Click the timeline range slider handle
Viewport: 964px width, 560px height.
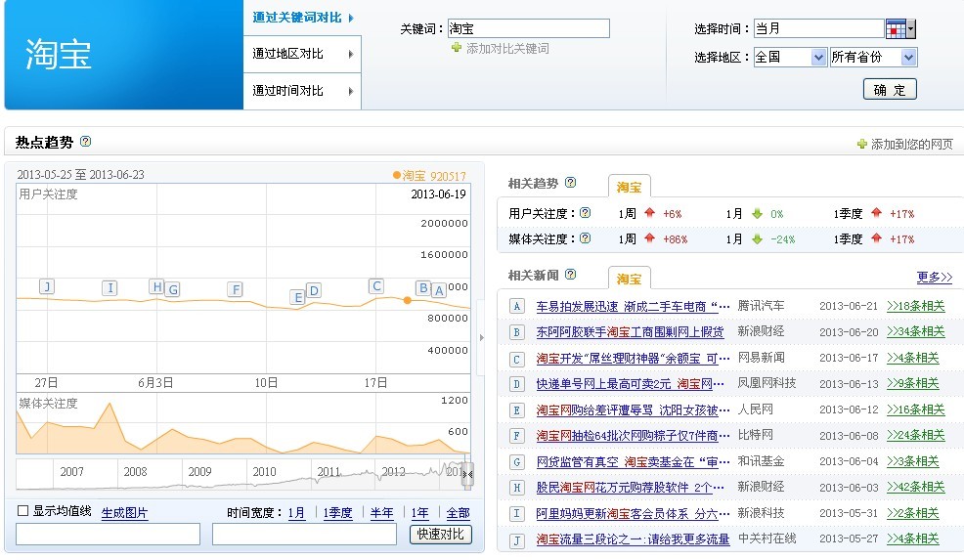(467, 475)
